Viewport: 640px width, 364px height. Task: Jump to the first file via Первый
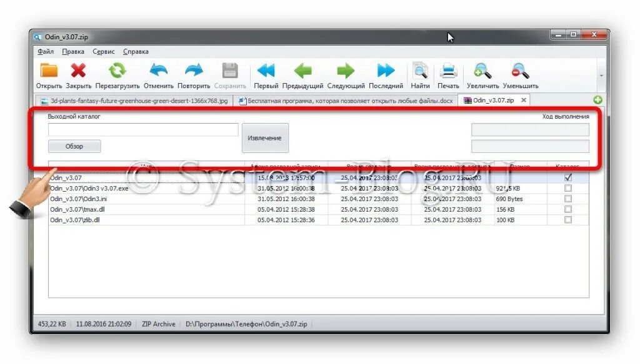[x=266, y=71]
